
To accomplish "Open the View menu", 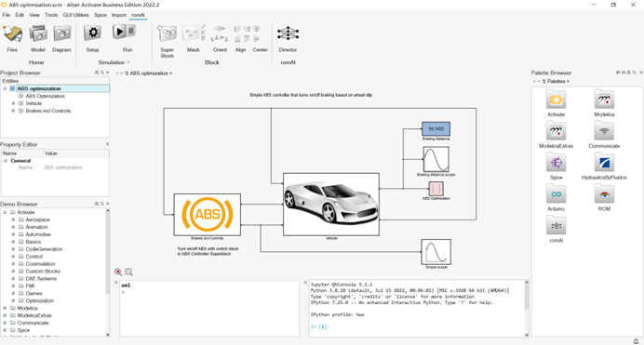I will coord(34,15).
